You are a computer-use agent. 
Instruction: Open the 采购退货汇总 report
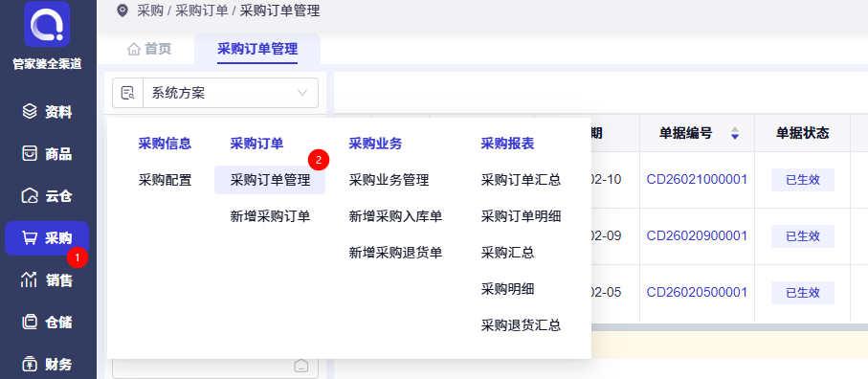[522, 325]
